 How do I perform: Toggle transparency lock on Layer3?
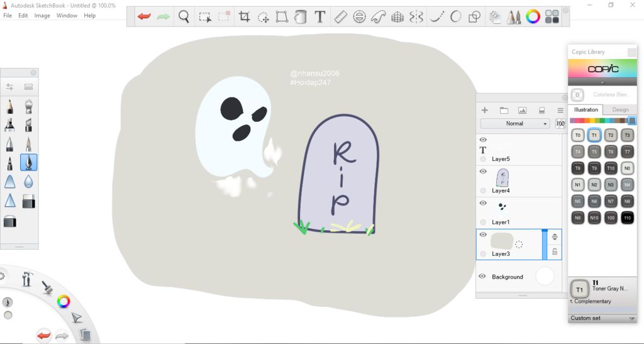[x=555, y=252]
